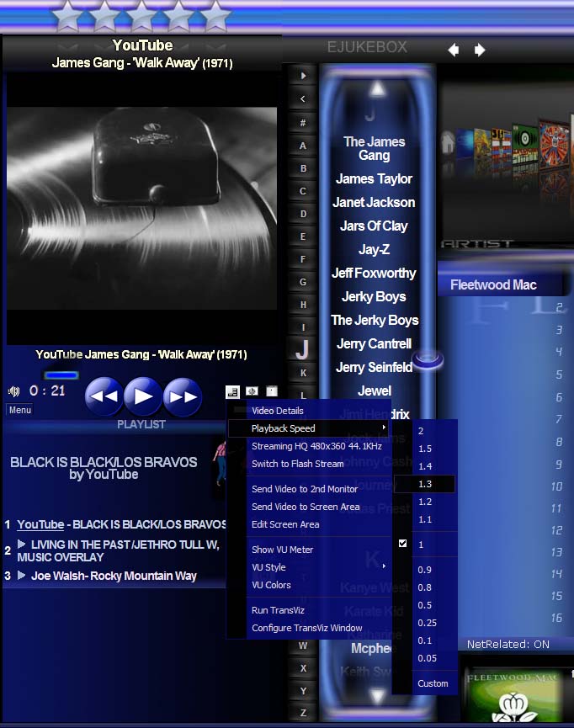Select Run TransViz

click(x=310, y=610)
